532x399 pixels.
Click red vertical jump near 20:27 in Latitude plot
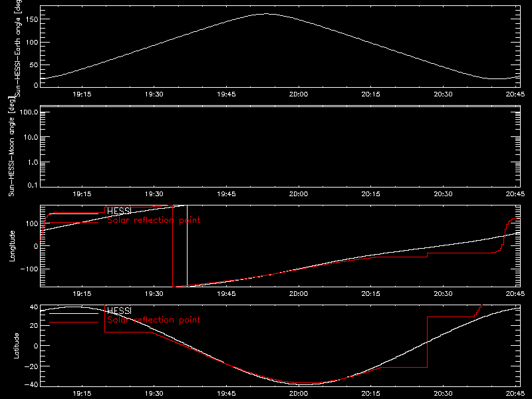tap(427, 342)
